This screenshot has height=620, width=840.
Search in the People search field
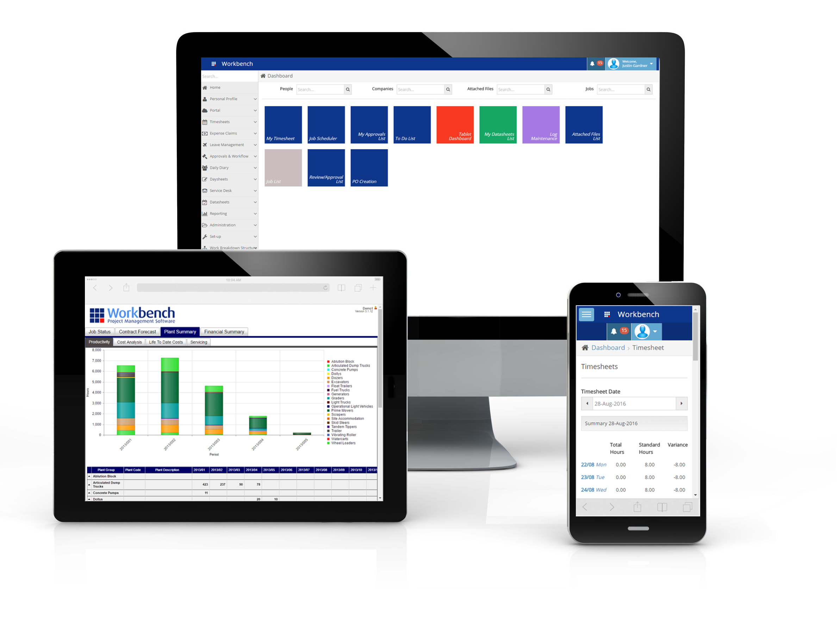click(x=315, y=89)
